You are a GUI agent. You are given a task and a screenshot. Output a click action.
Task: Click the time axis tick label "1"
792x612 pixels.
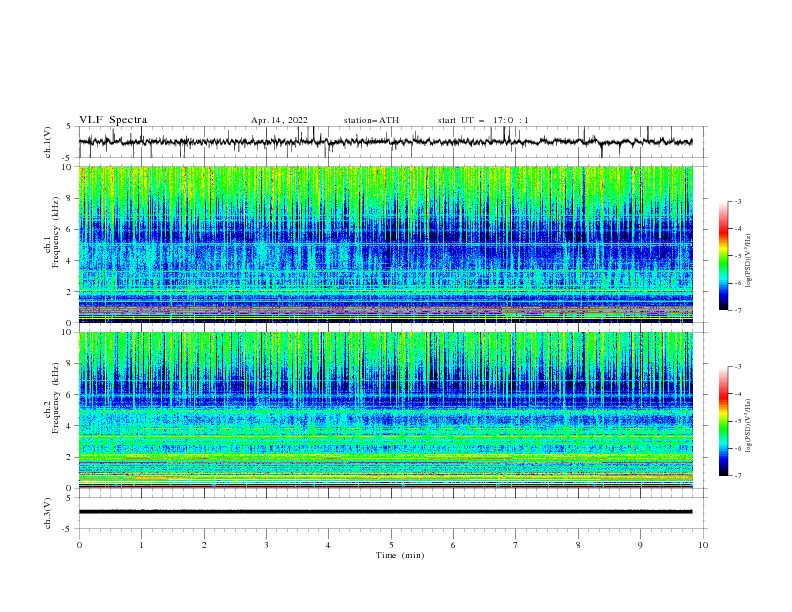(x=141, y=545)
